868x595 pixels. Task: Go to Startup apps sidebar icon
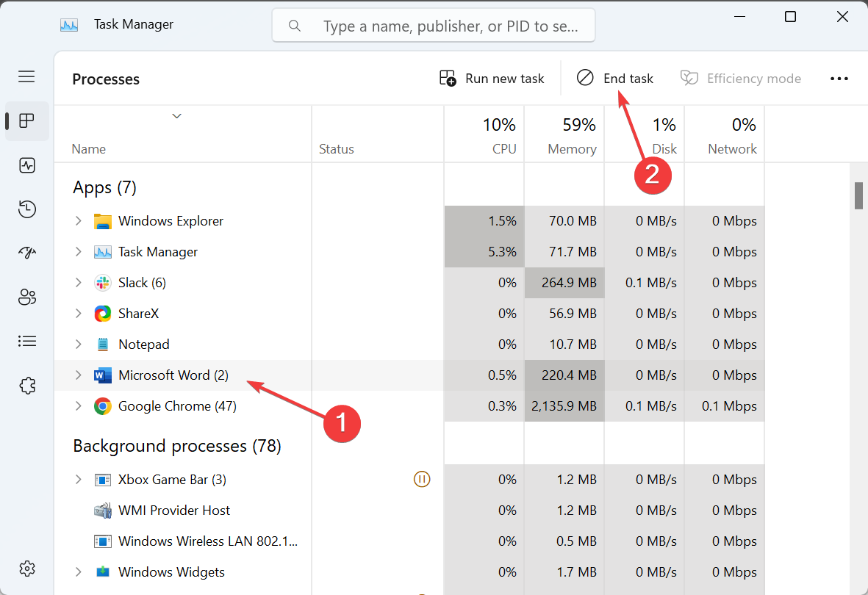coord(27,253)
